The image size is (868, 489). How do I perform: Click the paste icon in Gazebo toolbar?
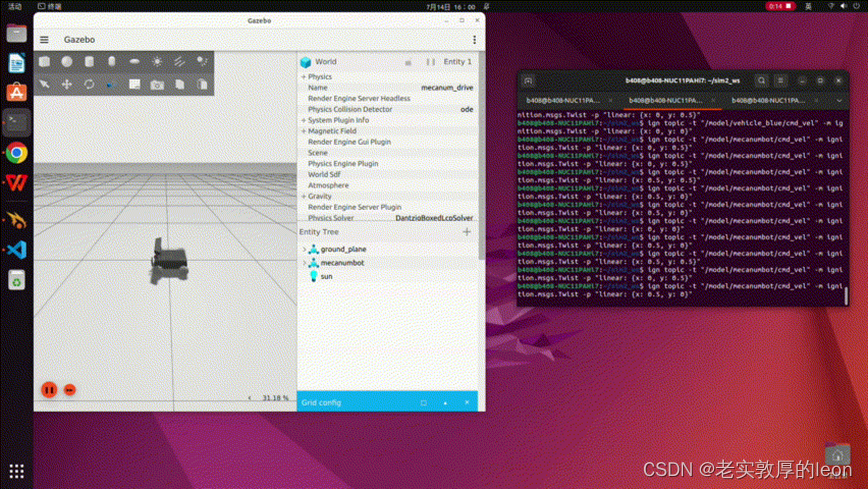pyautogui.click(x=202, y=84)
